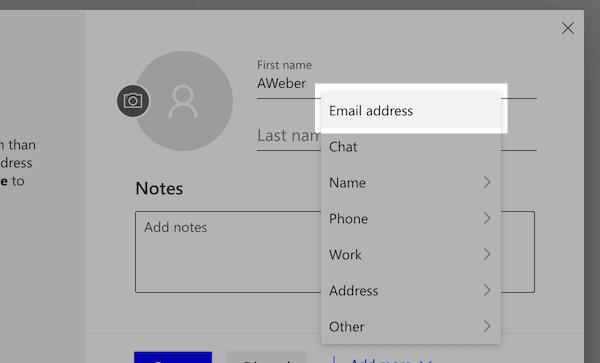This screenshot has width=600, height=363.
Task: Open the Work submenu
Action: pos(411,254)
